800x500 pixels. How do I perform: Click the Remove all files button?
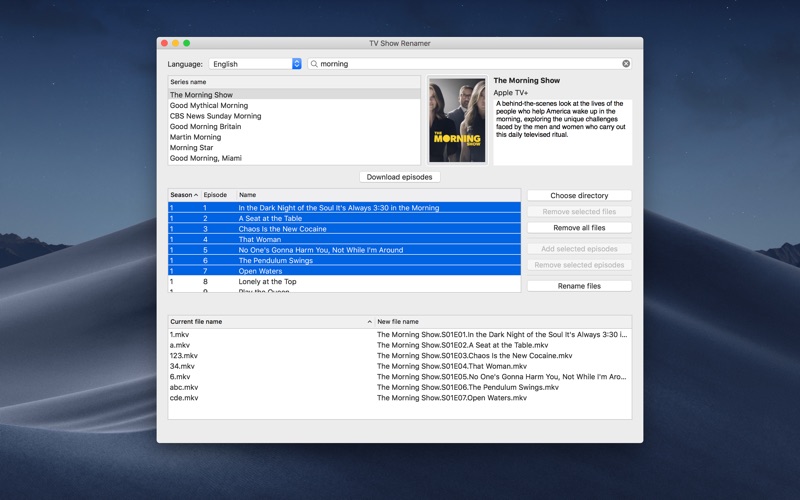[x=579, y=228]
